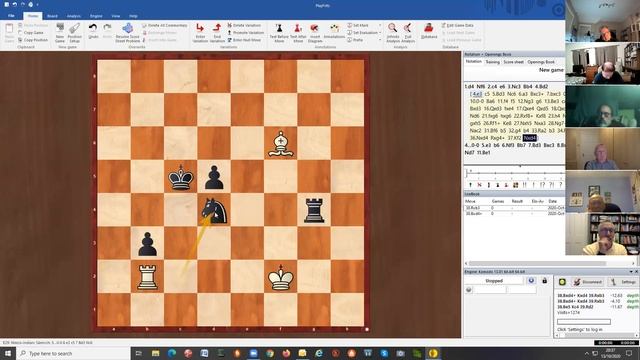Toggle the engine lock icon
The image size is (640, 360).
click(544, 281)
